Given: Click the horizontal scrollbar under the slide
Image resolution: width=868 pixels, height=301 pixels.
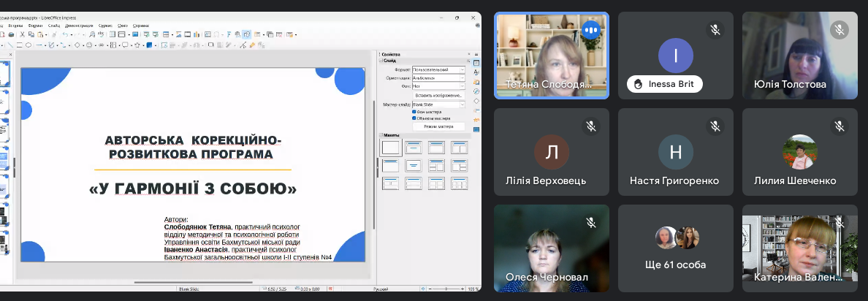Looking at the screenshot, I should tap(192, 282).
